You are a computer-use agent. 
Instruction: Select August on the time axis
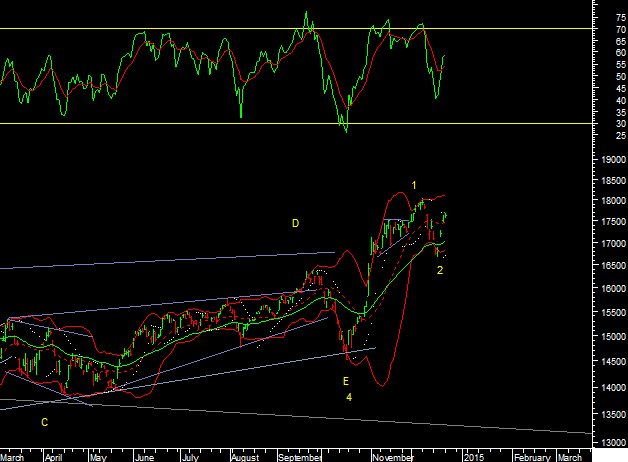click(x=245, y=456)
